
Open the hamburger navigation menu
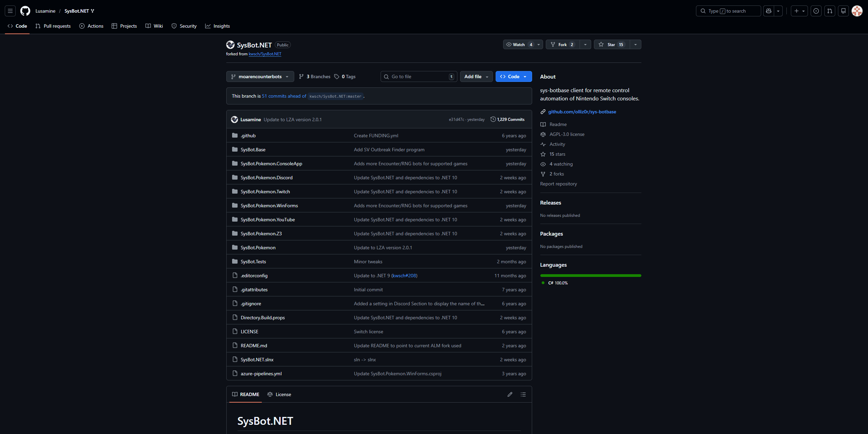(10, 11)
